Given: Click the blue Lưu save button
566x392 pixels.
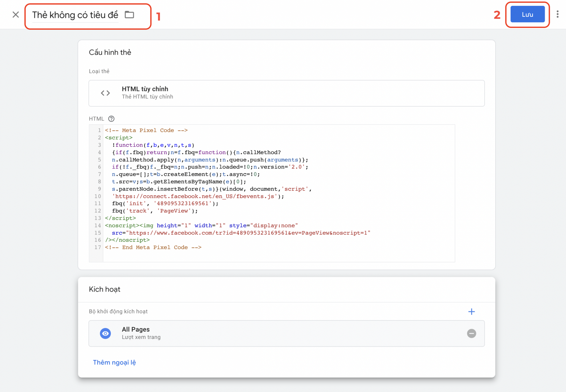Looking at the screenshot, I should 527,14.
